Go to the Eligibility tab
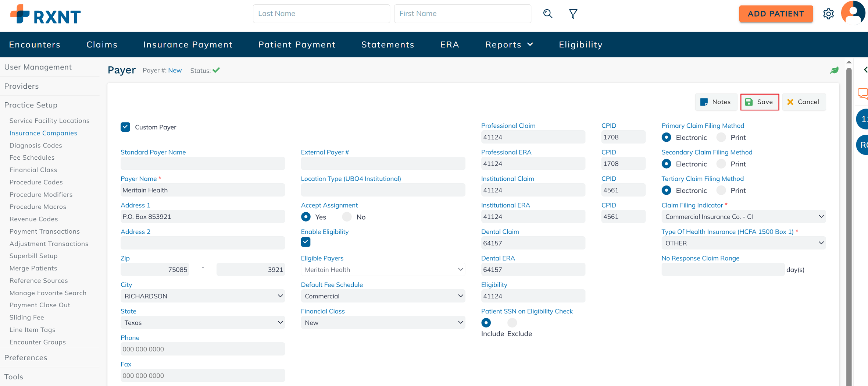868x386 pixels. click(x=581, y=45)
